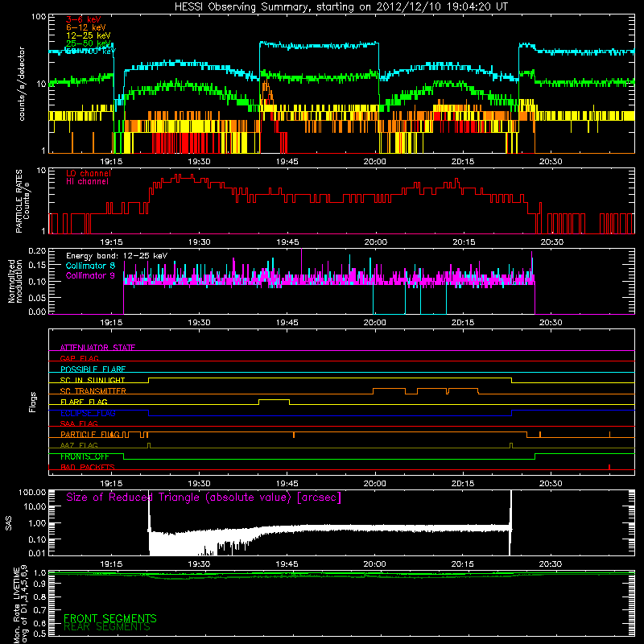Click the 10.00 tick on the SAS axis
The height and width of the screenshot is (644, 644).
(x=35, y=506)
